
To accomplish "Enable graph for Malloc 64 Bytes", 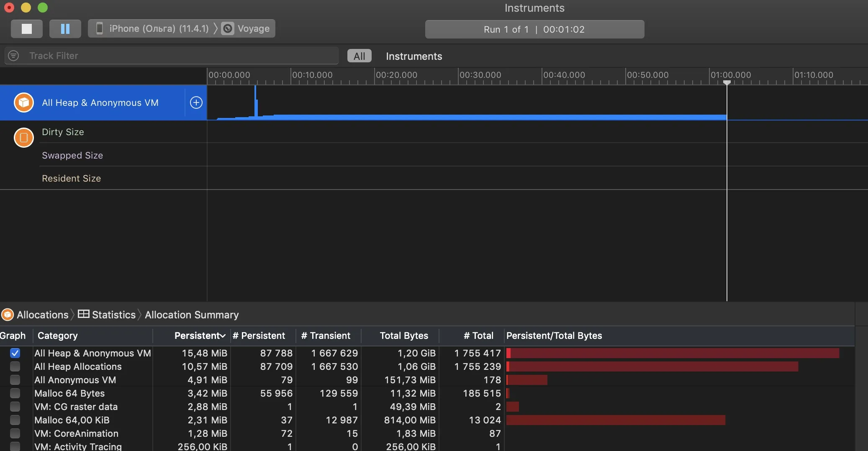I will tap(15, 393).
